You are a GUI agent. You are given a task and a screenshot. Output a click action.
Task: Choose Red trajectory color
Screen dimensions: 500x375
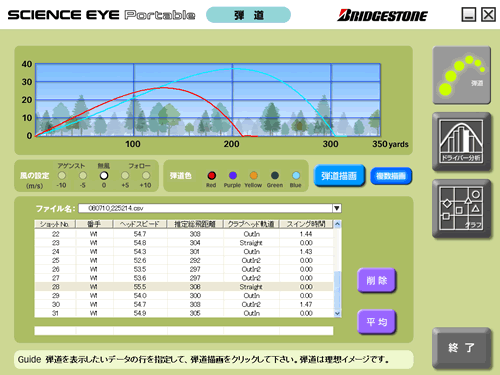(212, 175)
